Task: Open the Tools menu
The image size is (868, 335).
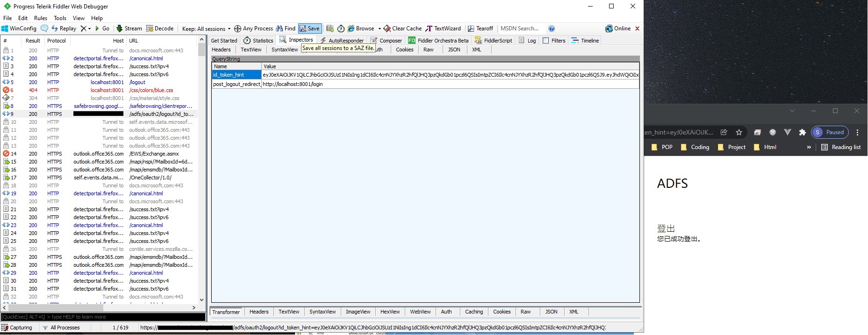Action: 60,18
